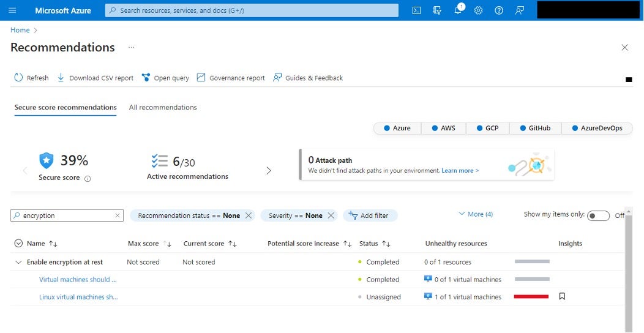Open the Feedback icon in top bar

coord(520,10)
